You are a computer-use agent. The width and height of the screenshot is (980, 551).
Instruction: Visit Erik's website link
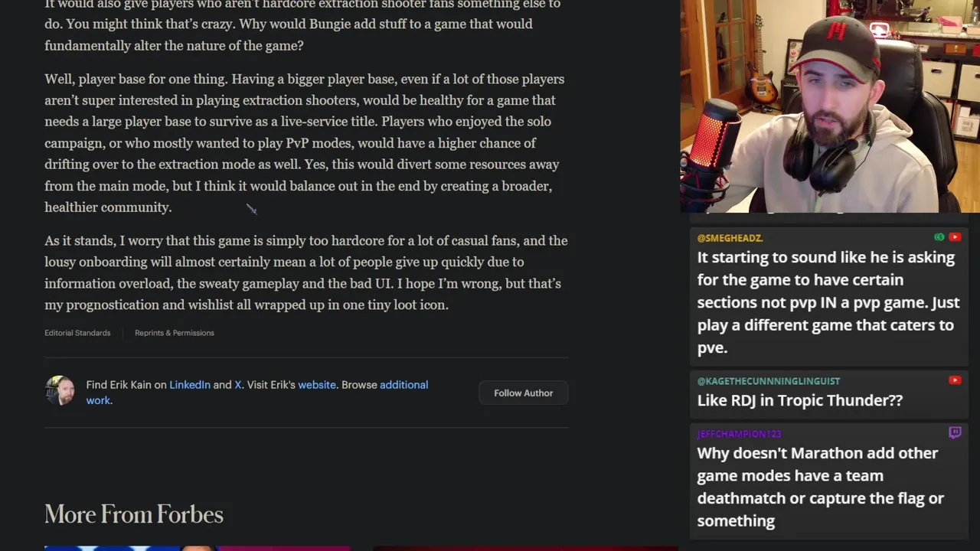click(x=317, y=385)
